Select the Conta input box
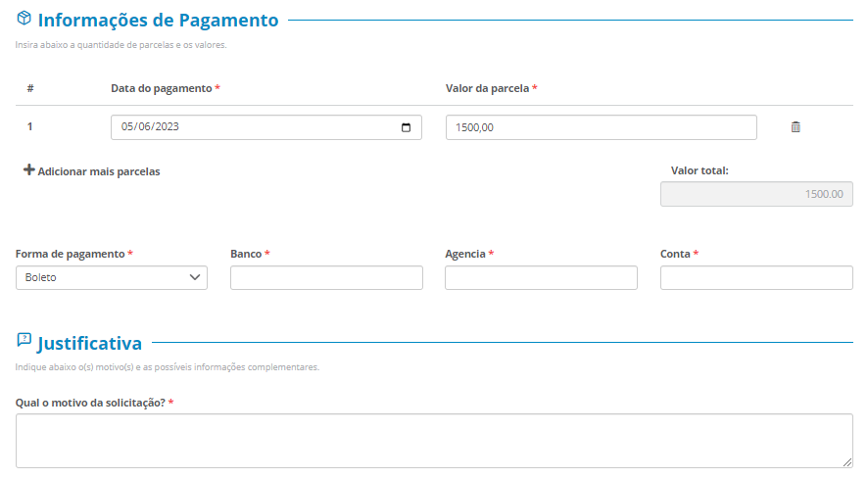 756,278
